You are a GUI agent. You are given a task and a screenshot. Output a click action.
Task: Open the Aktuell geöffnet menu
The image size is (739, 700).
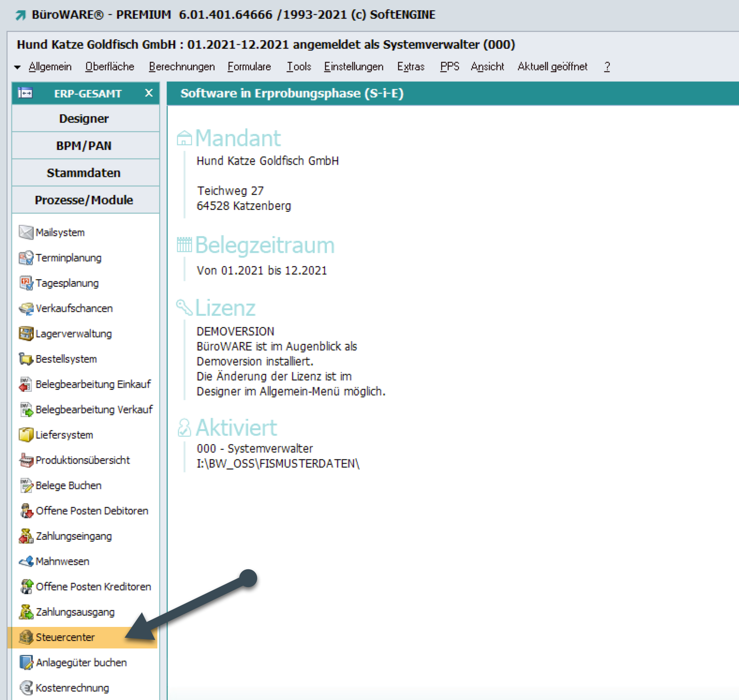click(x=552, y=67)
